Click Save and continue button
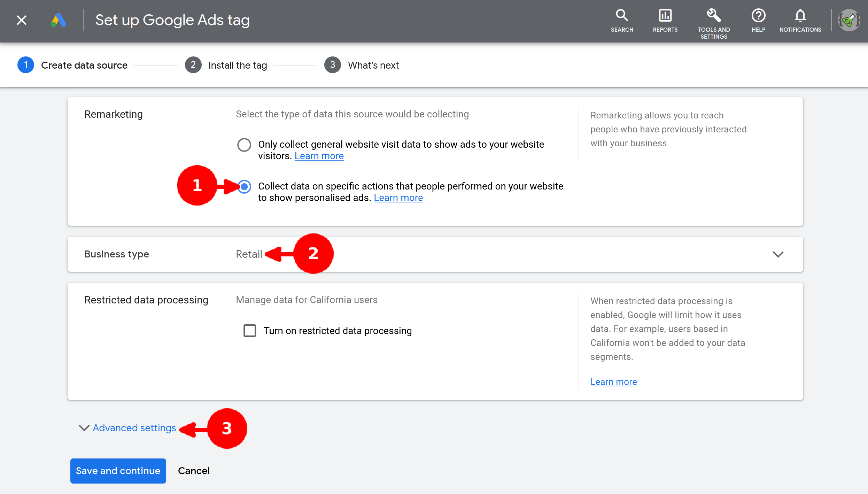This screenshot has width=868, height=494. pos(118,471)
